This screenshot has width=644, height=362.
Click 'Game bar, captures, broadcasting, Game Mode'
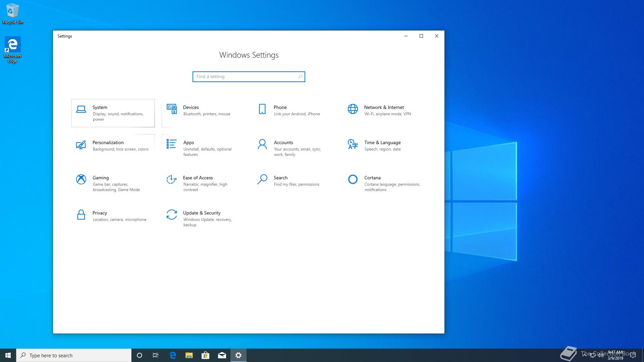(x=116, y=187)
